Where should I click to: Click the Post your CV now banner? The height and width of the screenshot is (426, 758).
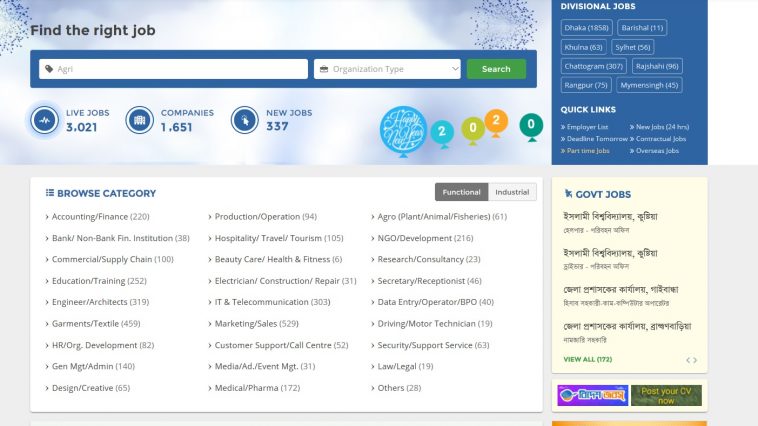pos(666,395)
